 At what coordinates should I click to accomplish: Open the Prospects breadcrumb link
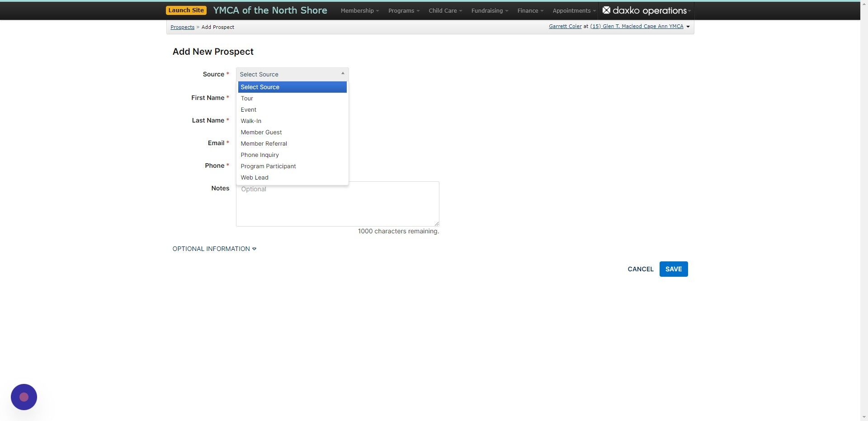point(182,27)
